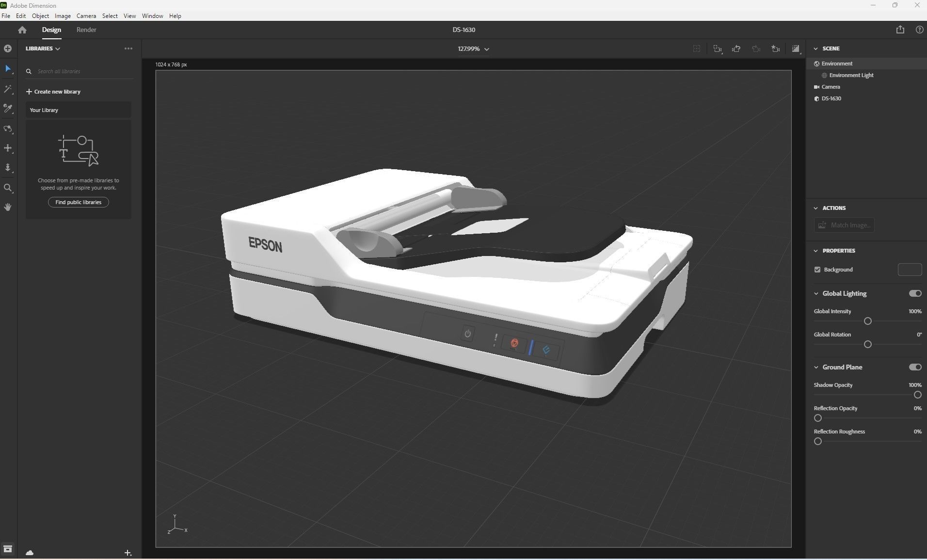Select the Dolly camera tool
Viewport: 927px width, 560px height.
click(8, 168)
